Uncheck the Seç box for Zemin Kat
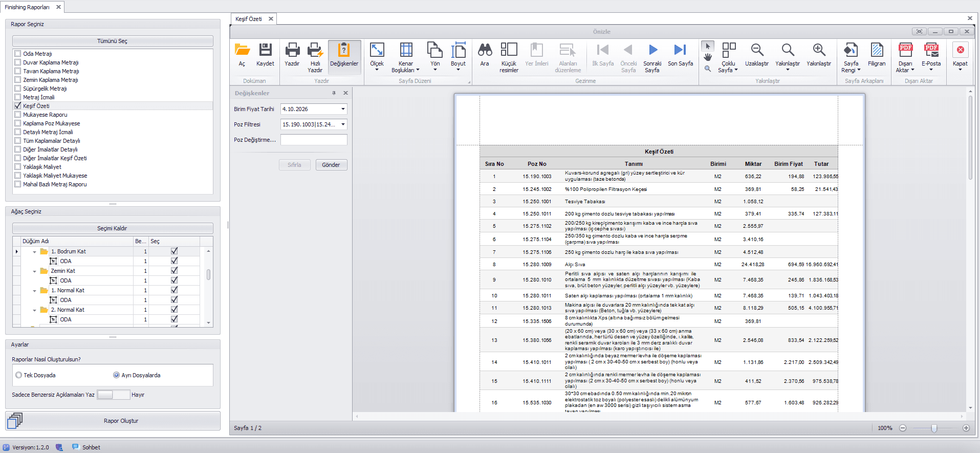This screenshot has height=453, width=980. 175,270
